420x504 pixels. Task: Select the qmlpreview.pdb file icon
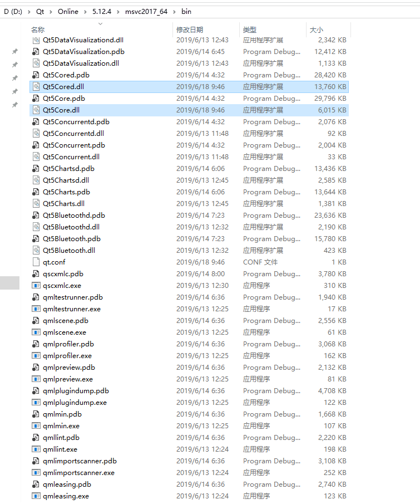tap(36, 368)
